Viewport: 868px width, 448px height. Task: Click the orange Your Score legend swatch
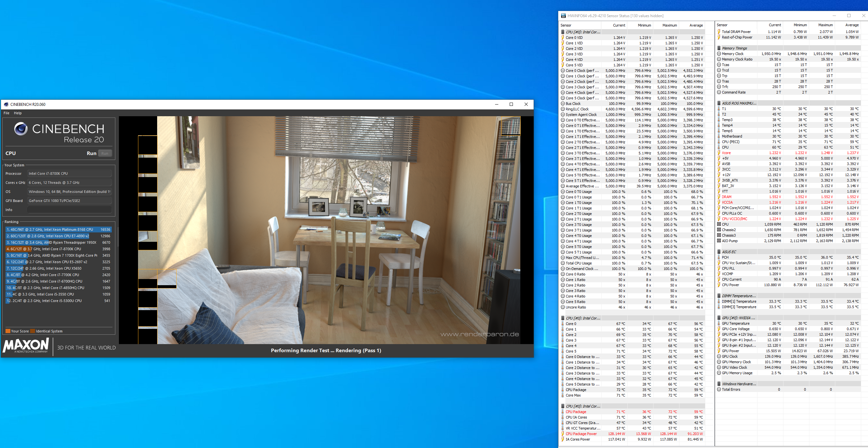8,331
